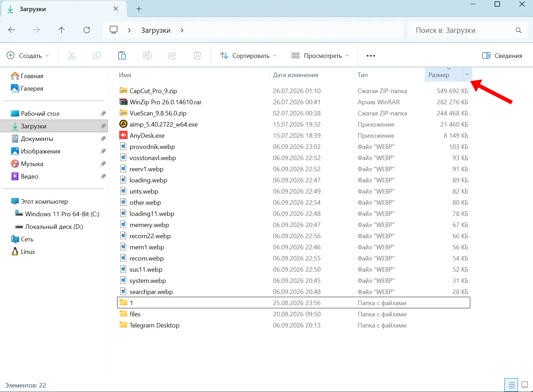Go up one folder level
Image resolution: width=533 pixels, height=392 pixels.
pos(61,30)
